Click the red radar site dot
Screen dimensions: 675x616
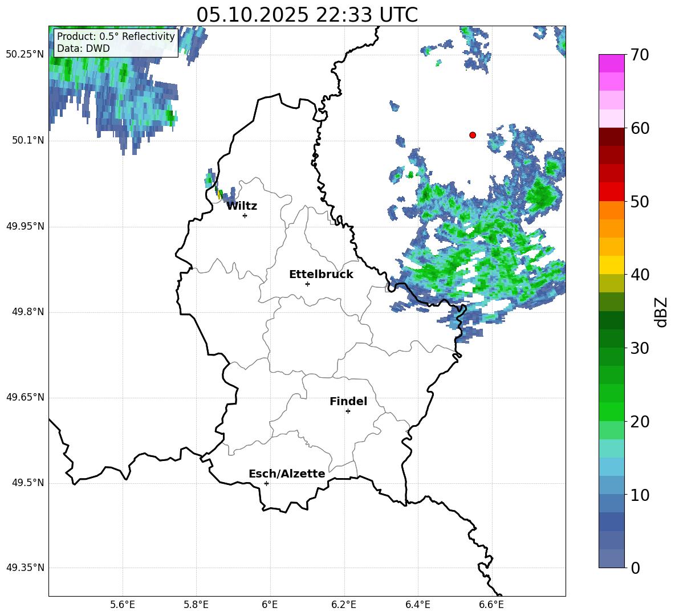(x=472, y=135)
